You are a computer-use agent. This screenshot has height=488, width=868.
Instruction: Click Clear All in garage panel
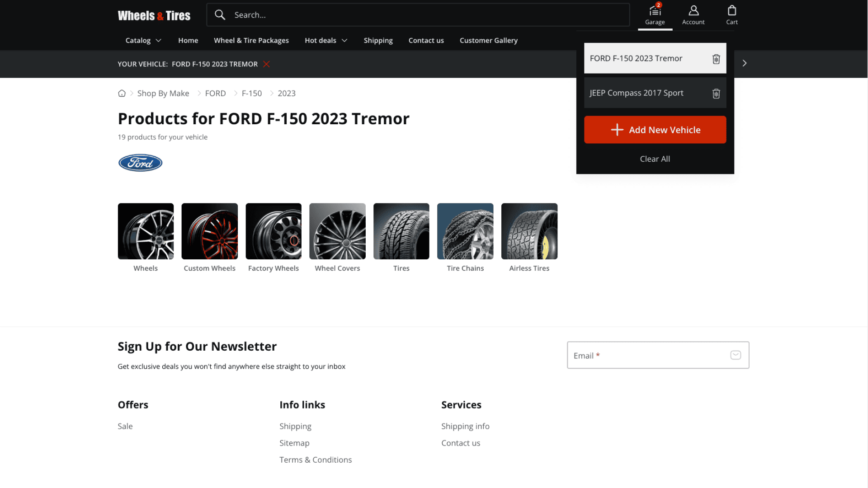tap(655, 159)
